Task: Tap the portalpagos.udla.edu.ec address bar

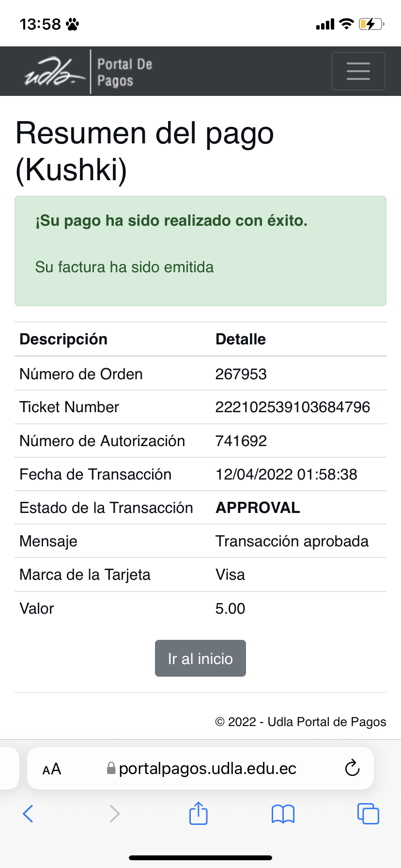Action: (207, 769)
